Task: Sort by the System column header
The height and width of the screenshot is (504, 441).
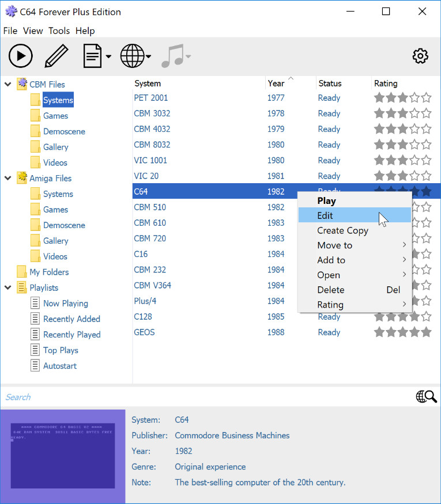Action: (199, 84)
